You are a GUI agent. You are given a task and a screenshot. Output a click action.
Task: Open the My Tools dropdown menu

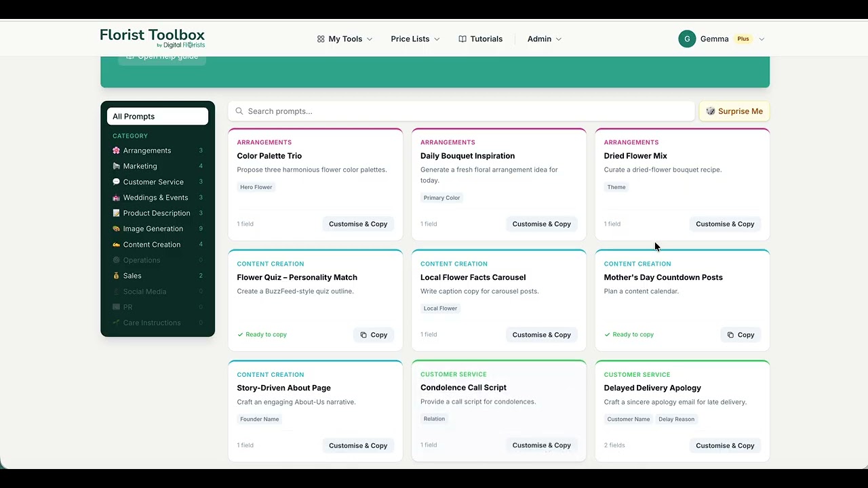coord(344,39)
